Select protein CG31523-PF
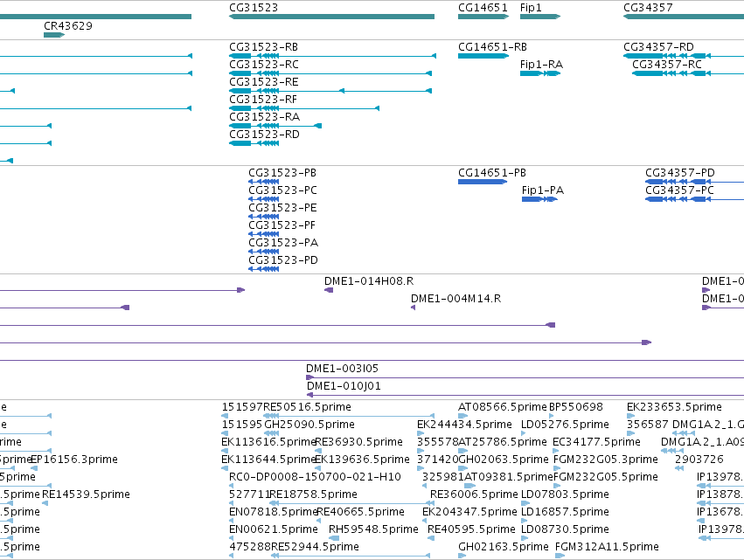 [x=282, y=225]
